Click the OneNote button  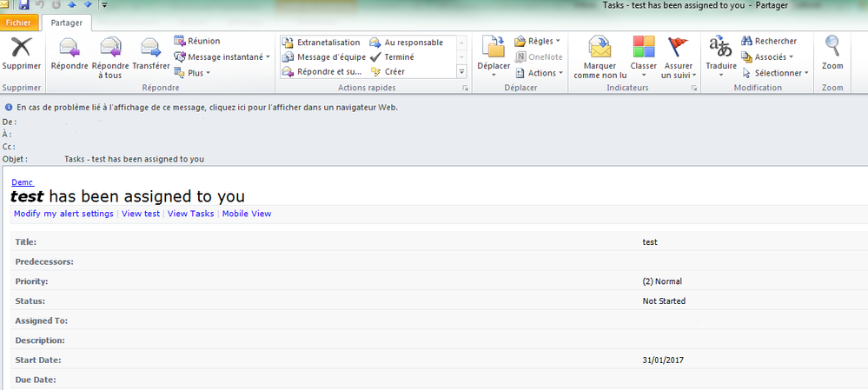(x=539, y=57)
